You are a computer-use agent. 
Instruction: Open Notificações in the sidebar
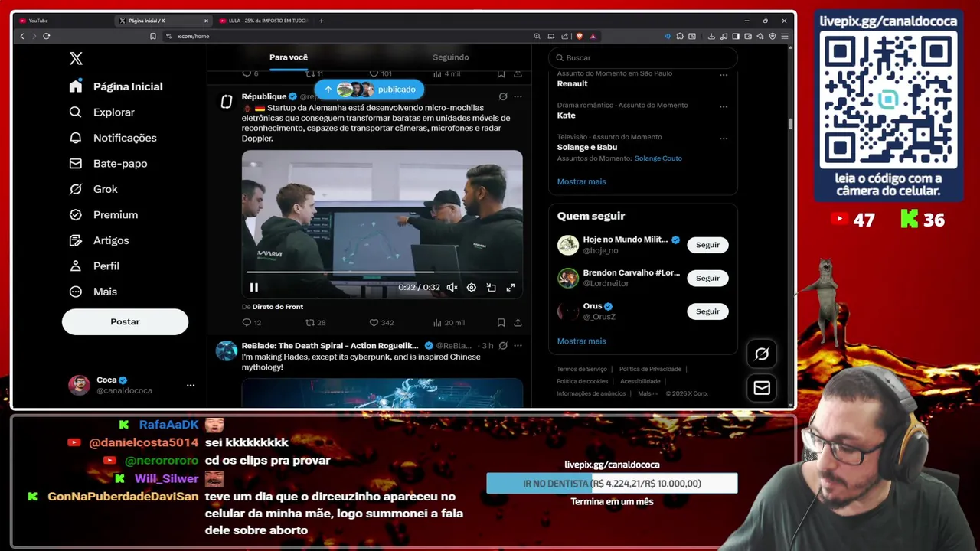click(x=113, y=138)
